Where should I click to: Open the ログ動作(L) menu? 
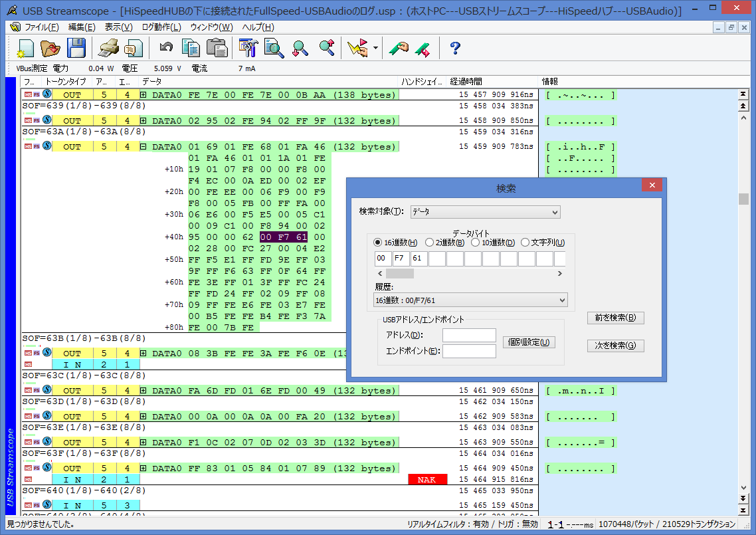(161, 27)
